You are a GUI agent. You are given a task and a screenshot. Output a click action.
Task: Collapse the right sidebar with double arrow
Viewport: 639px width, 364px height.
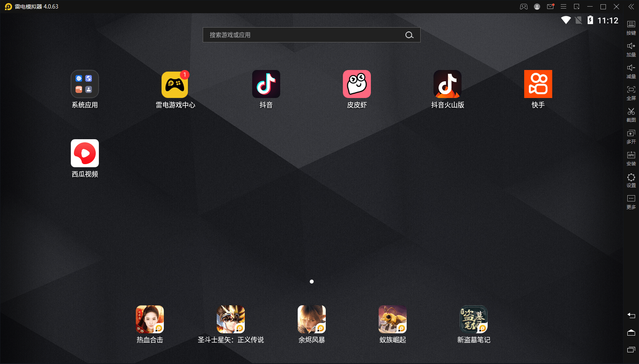tap(631, 7)
